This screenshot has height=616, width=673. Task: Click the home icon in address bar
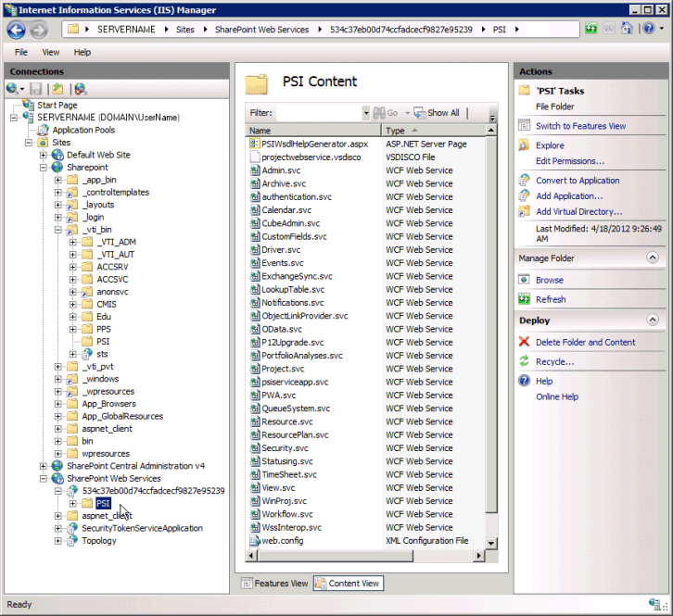click(x=627, y=29)
